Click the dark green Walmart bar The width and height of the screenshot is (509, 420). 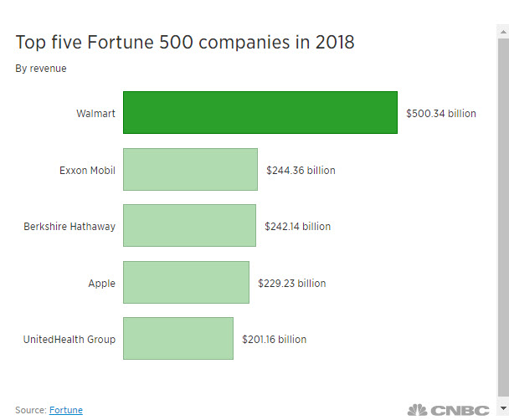(x=260, y=113)
